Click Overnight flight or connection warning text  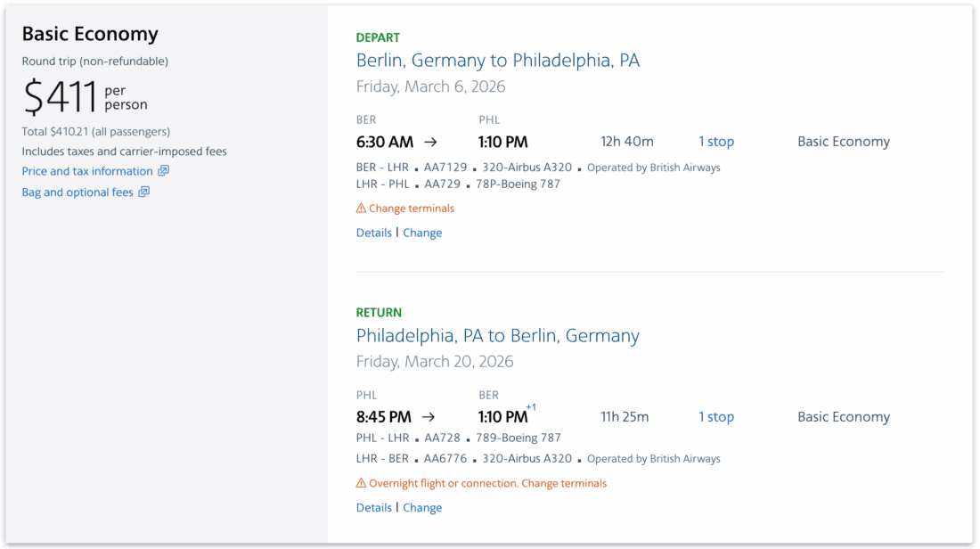pyautogui.click(x=443, y=483)
